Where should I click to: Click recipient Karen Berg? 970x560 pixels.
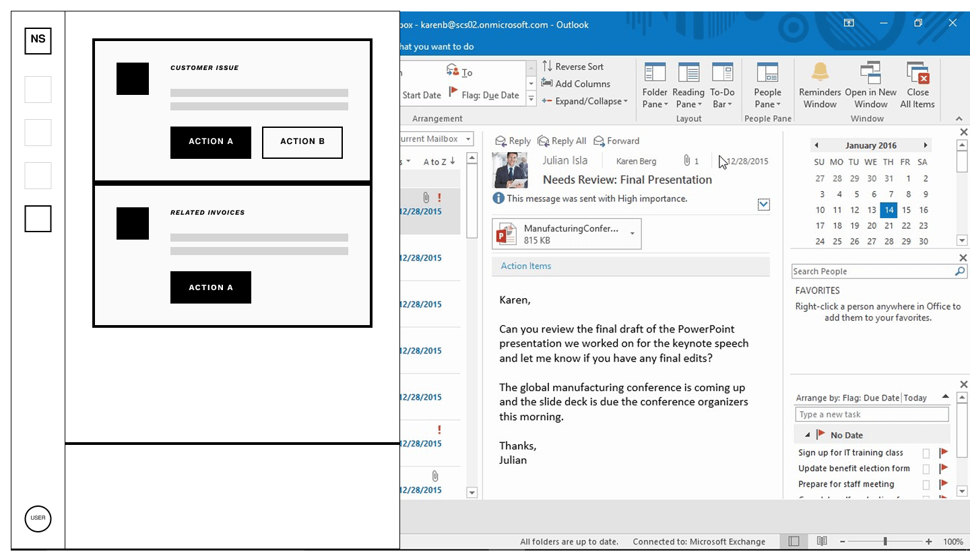click(636, 161)
